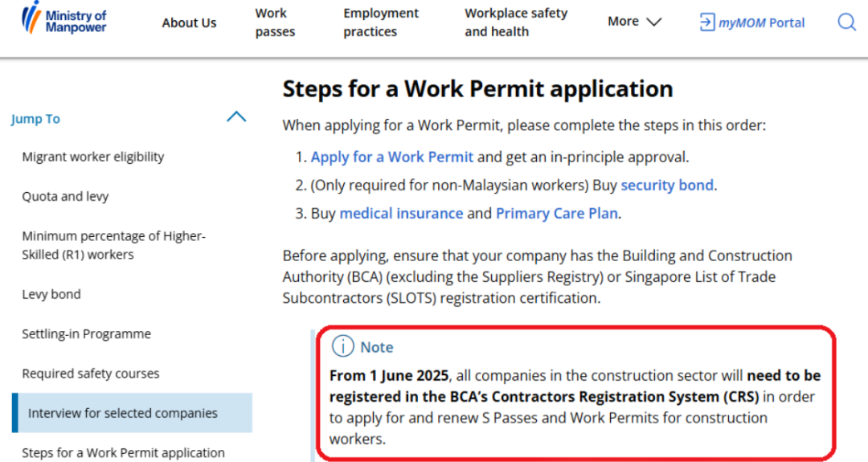The image size is (868, 462).
Task: Select Interview for selected companies item
Action: pyautogui.click(x=123, y=413)
